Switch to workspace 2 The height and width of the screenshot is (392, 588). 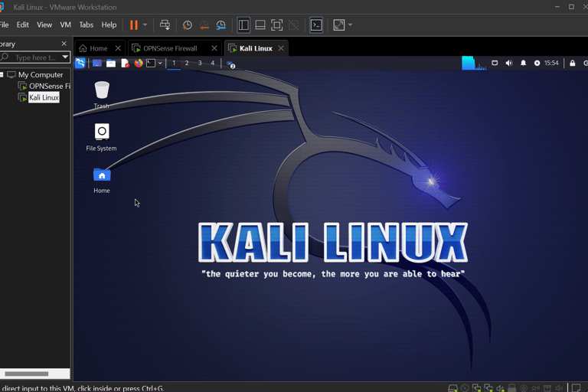(187, 63)
